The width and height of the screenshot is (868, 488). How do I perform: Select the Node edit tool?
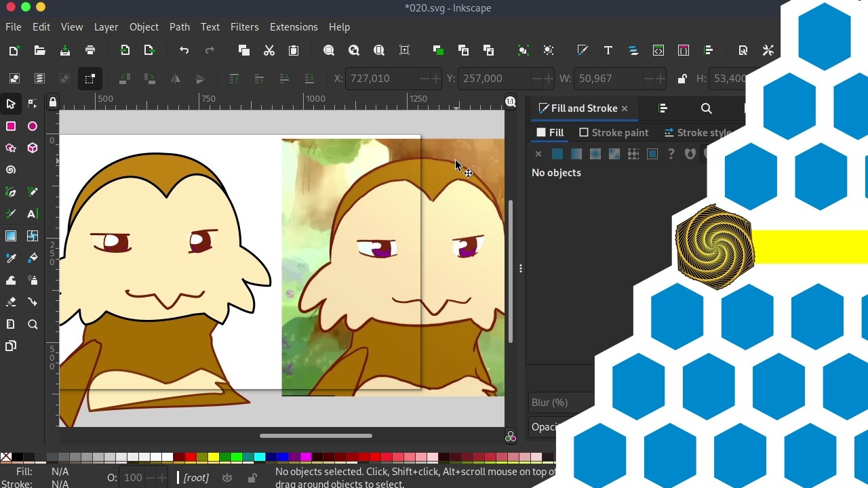coord(33,104)
